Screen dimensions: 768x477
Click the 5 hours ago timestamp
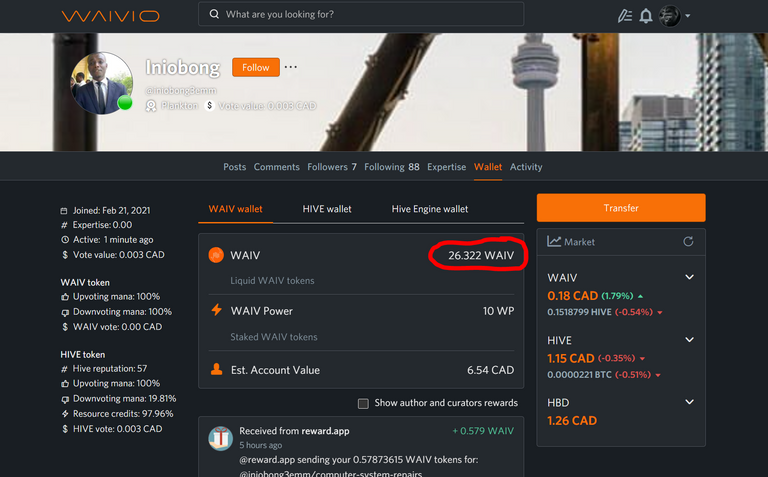[261, 445]
